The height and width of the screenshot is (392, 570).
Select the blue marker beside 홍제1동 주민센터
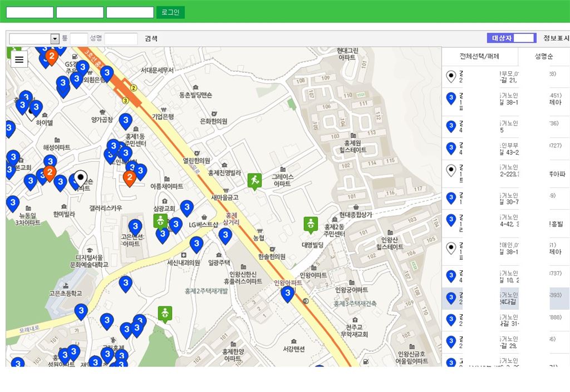(126, 121)
